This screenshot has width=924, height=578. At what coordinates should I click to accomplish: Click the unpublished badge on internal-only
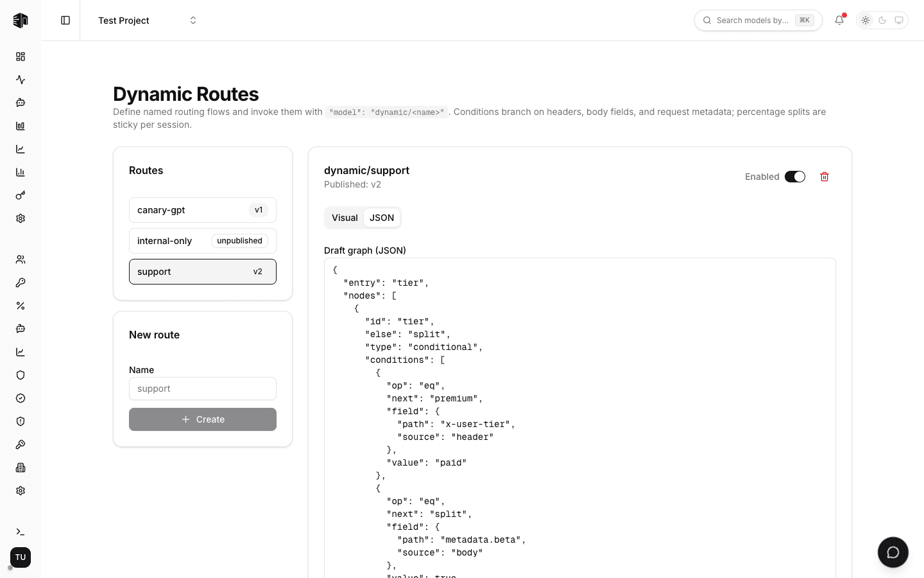(x=239, y=241)
